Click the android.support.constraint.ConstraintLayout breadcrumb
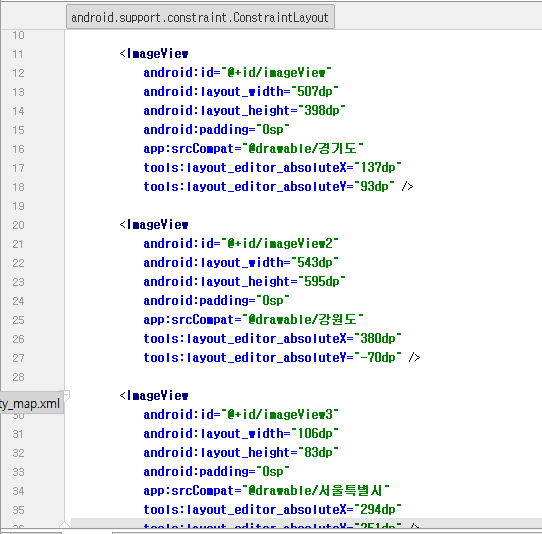This screenshot has width=542, height=534. pyautogui.click(x=200, y=17)
